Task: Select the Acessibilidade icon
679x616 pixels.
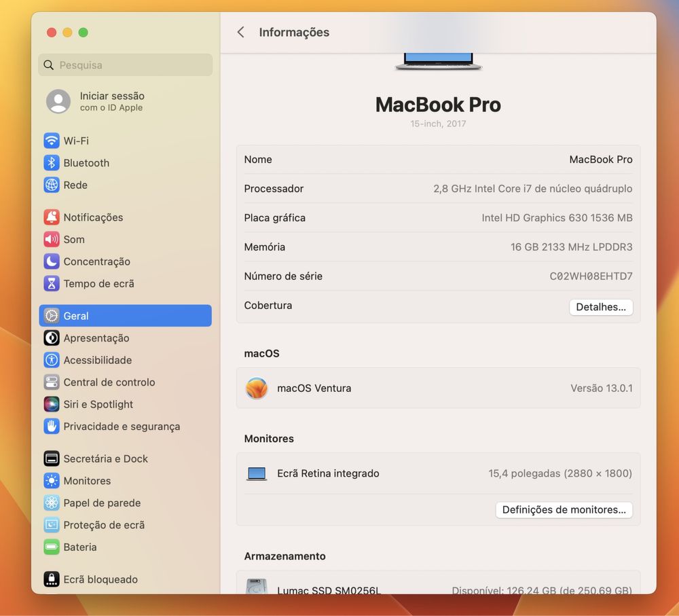Action: [x=52, y=360]
